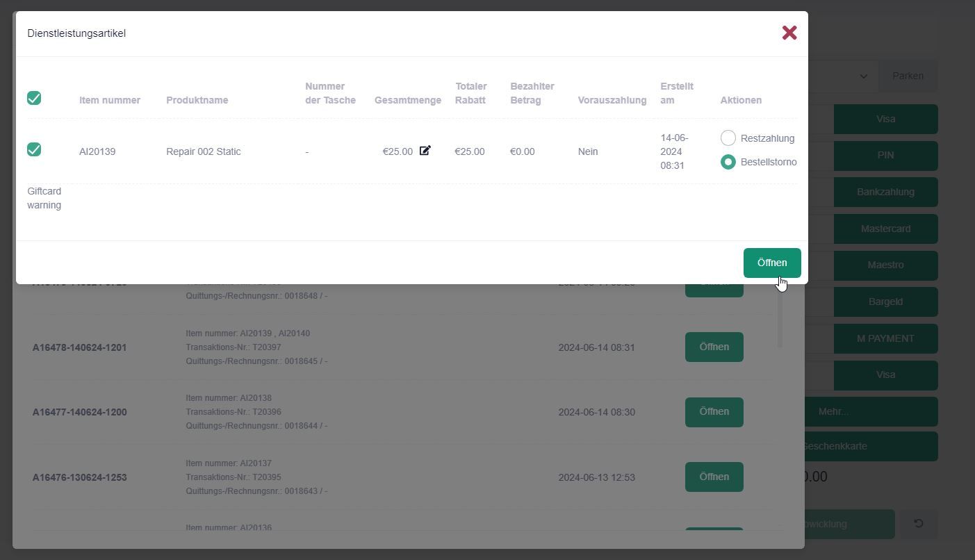Image resolution: width=975 pixels, height=560 pixels.
Task: Click the Vorauszahlung value Nein
Action: point(588,151)
